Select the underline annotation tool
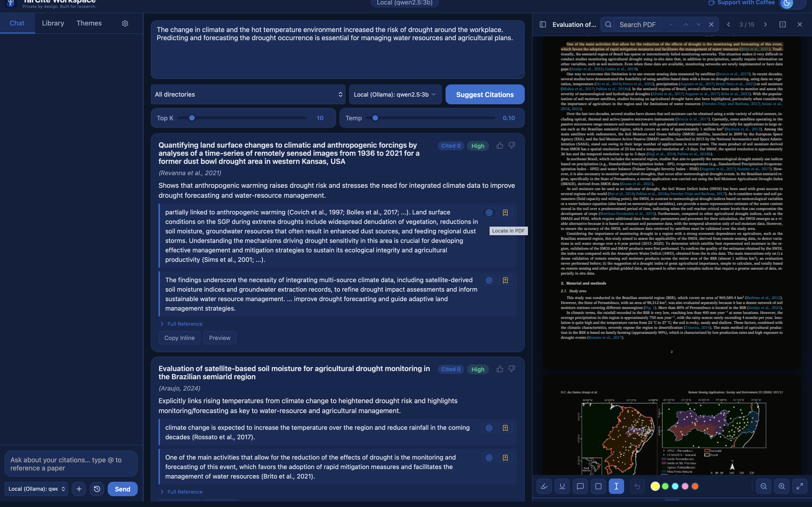Viewport: 812px width, 507px height. 562,486
